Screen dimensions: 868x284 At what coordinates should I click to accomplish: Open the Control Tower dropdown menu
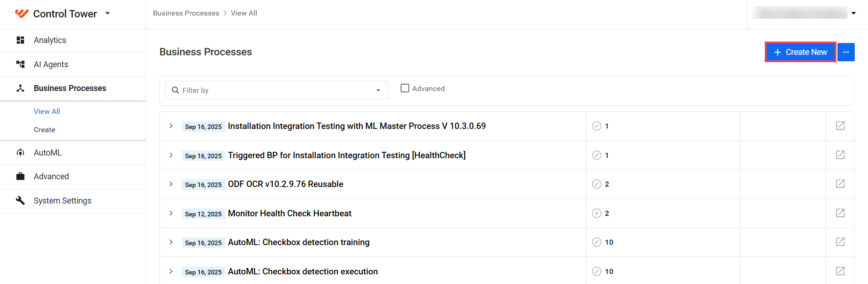pos(108,13)
